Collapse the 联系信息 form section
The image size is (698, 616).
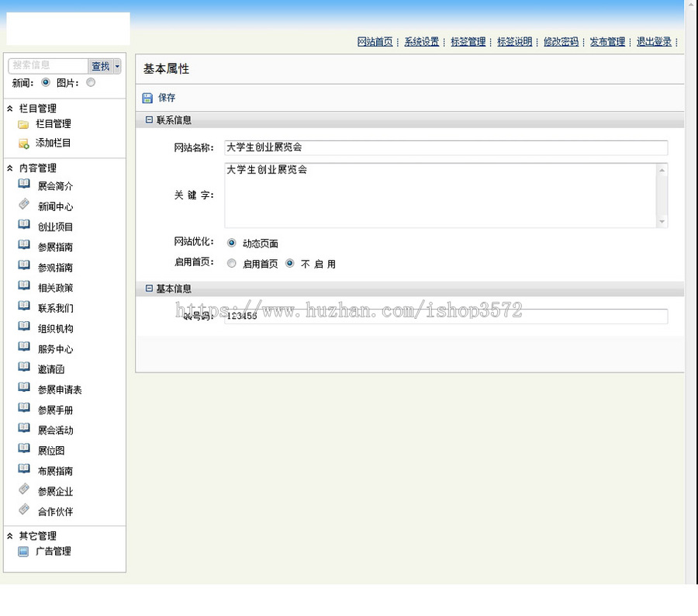pyautogui.click(x=149, y=119)
